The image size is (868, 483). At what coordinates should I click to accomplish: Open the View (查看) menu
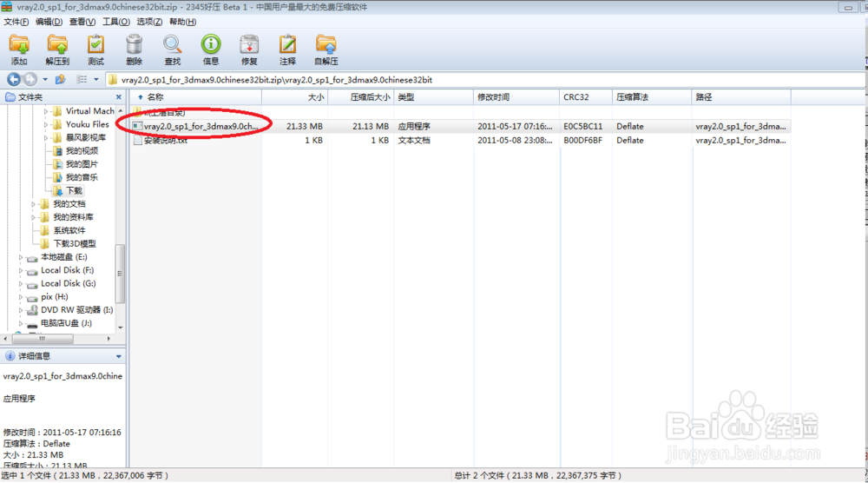tap(82, 22)
